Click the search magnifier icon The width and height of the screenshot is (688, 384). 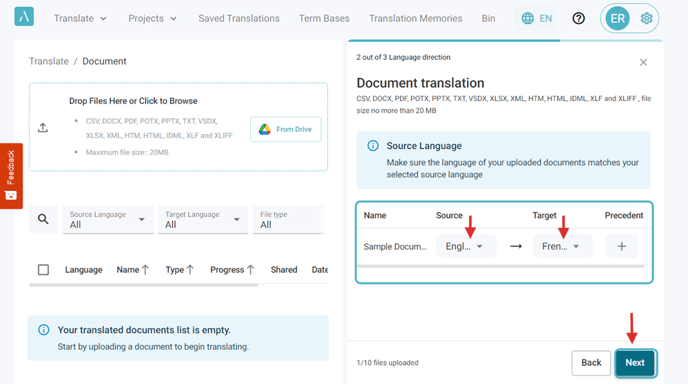[x=43, y=219]
